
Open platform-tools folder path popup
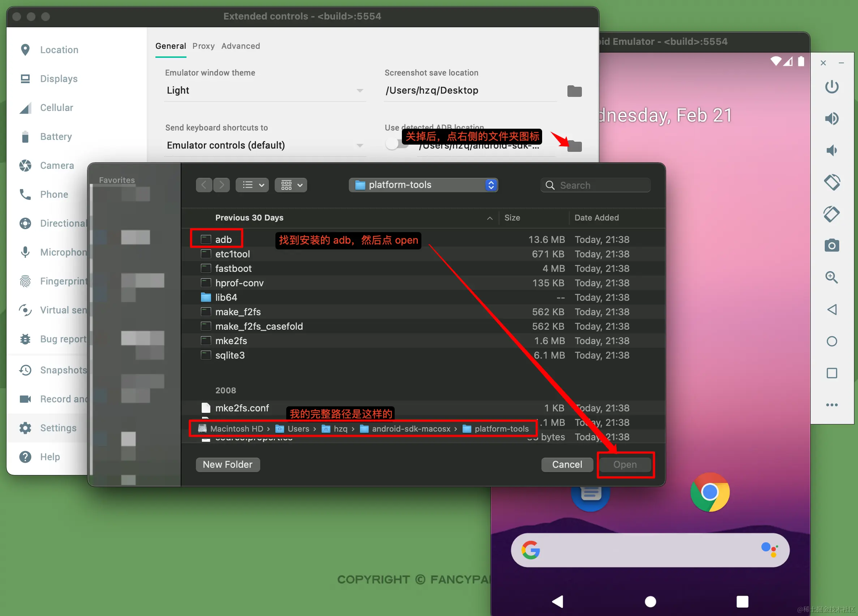[423, 185]
